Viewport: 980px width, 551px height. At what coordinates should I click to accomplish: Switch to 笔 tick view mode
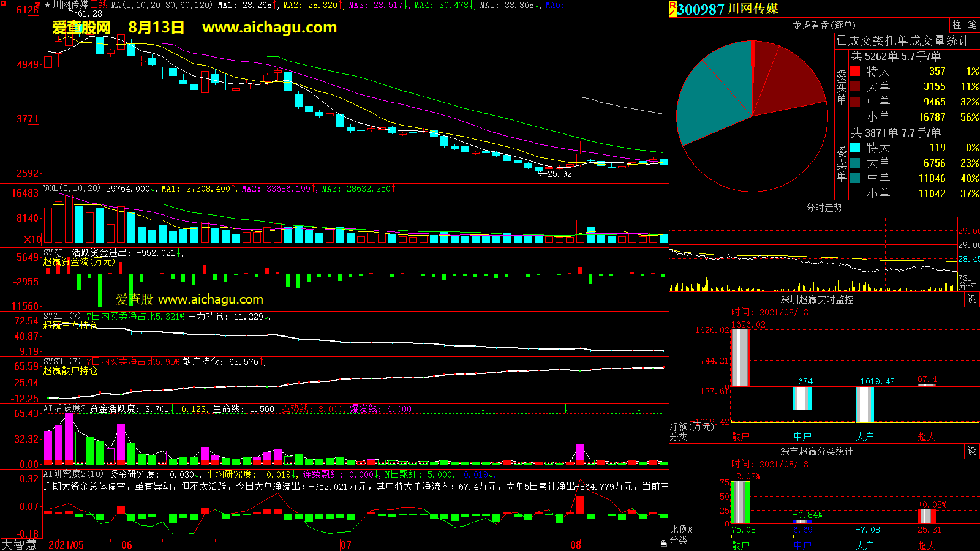click(972, 25)
